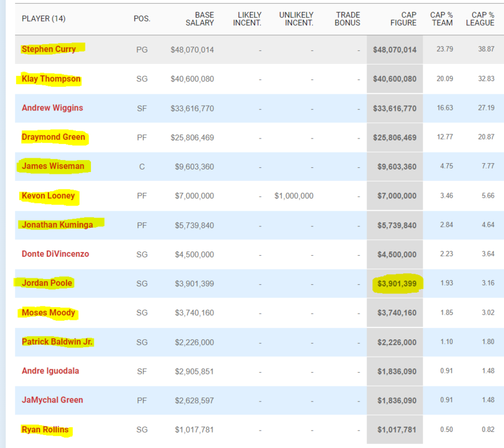Viewport: 504px width, 448px height.
Task: Select the Draymond Green link
Action: [x=53, y=137]
